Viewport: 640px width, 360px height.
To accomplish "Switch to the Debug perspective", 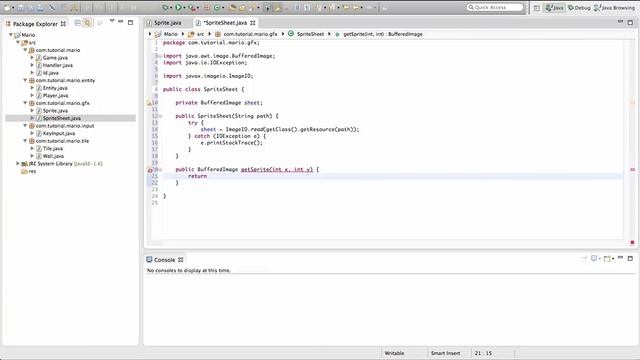I will point(579,8).
